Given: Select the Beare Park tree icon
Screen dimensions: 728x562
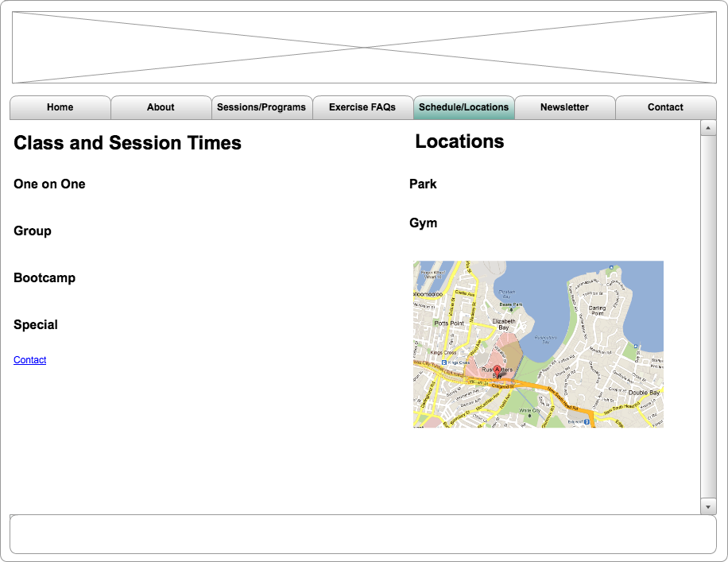Looking at the screenshot, I should click(512, 308).
